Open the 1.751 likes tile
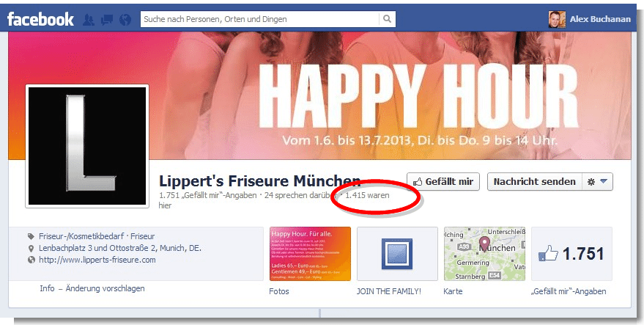Image resolution: width=644 pixels, height=325 pixels. [571, 254]
